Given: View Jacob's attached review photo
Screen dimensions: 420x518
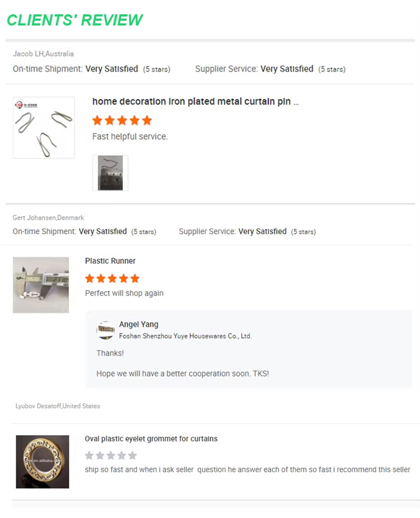Looking at the screenshot, I should pyautogui.click(x=110, y=173).
